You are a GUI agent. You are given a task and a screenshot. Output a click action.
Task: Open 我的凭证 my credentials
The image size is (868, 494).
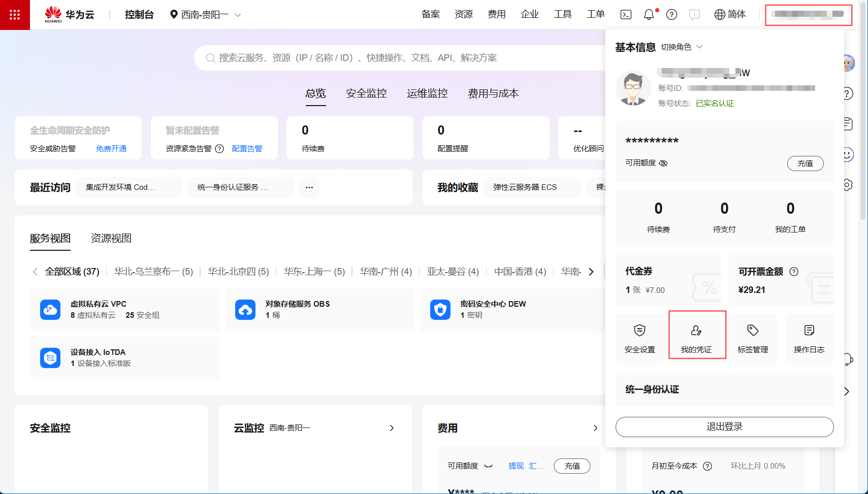(x=696, y=339)
